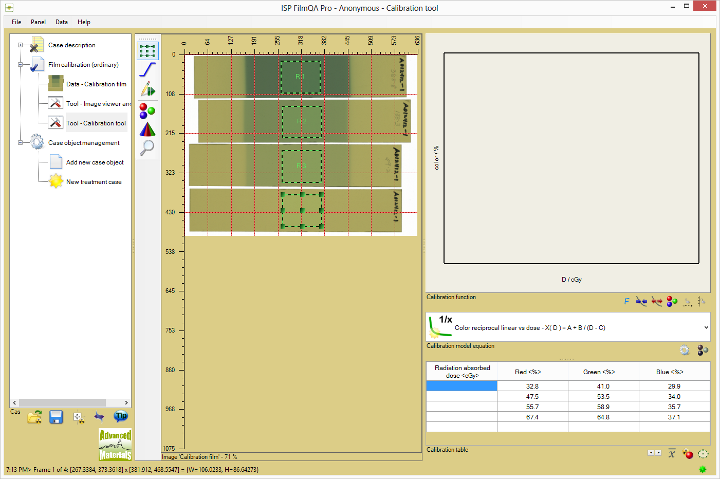Select the frame selection grid tool
Screen dimensions: 720x490
pyautogui.click(x=147, y=51)
